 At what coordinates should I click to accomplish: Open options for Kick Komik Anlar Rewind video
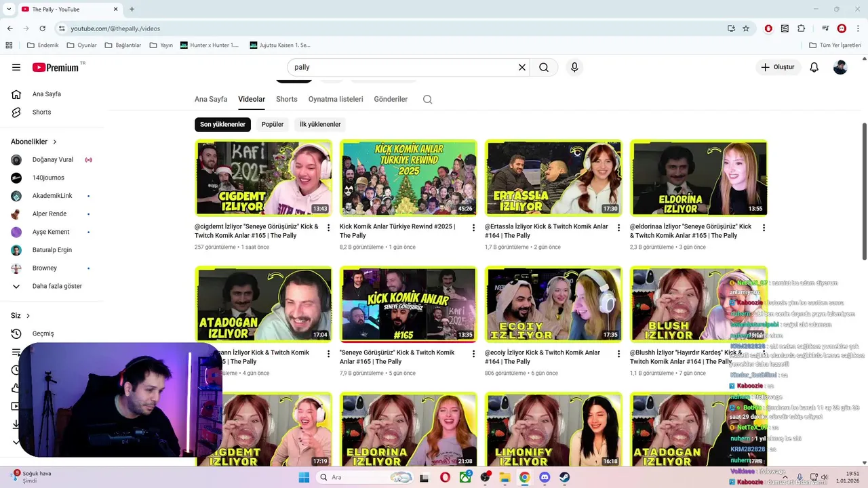pos(474,228)
